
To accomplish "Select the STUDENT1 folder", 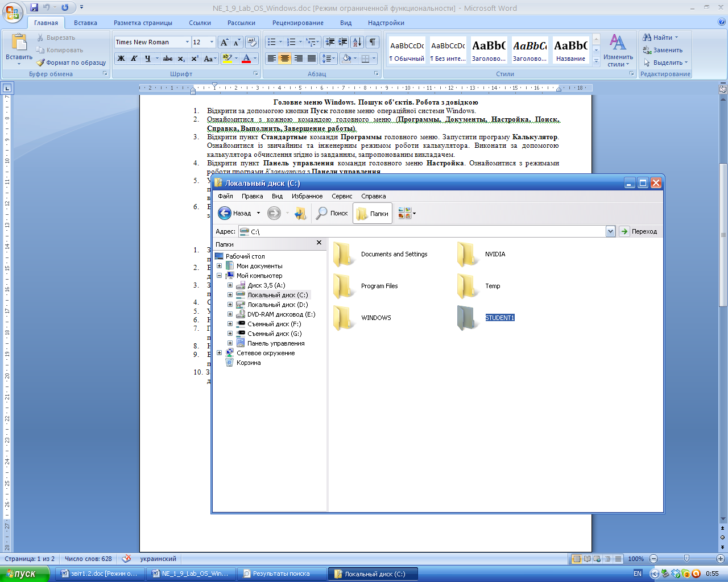I will click(x=485, y=318).
